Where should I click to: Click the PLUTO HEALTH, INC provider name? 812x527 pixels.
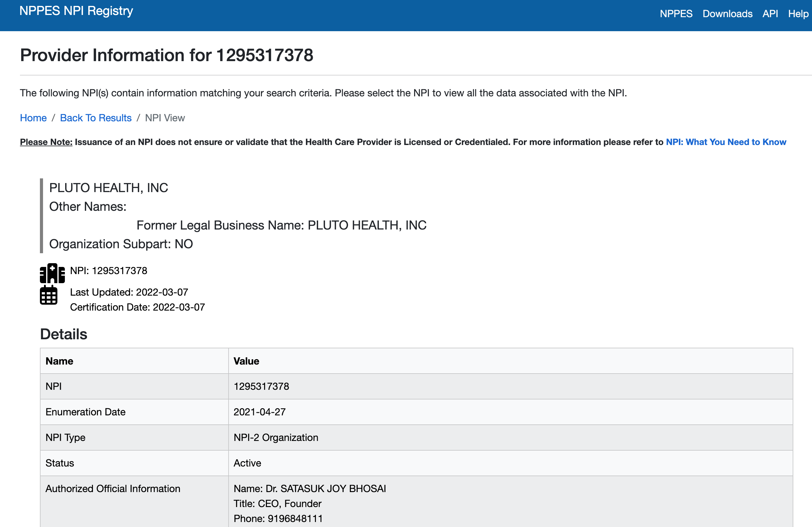coord(109,188)
